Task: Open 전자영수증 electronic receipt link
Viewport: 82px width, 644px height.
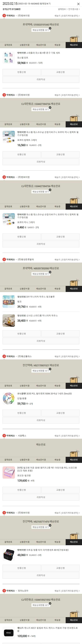Action: (x=74, y=9)
